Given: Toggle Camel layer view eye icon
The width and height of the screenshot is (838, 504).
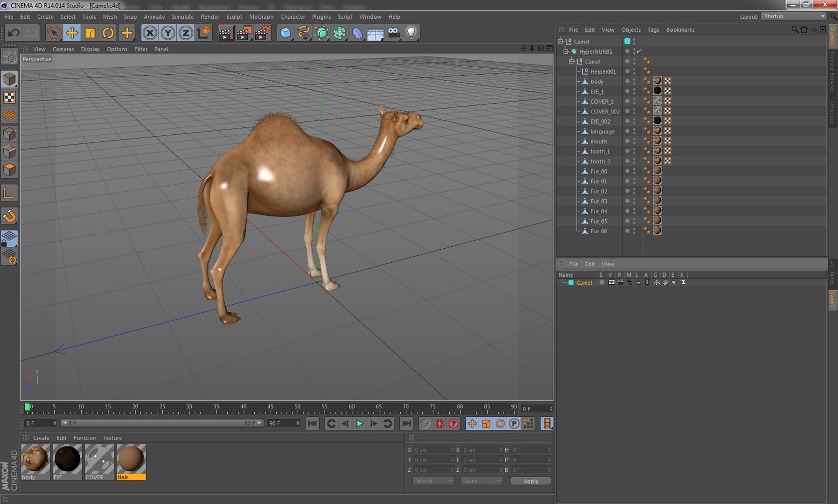Looking at the screenshot, I should 611,282.
